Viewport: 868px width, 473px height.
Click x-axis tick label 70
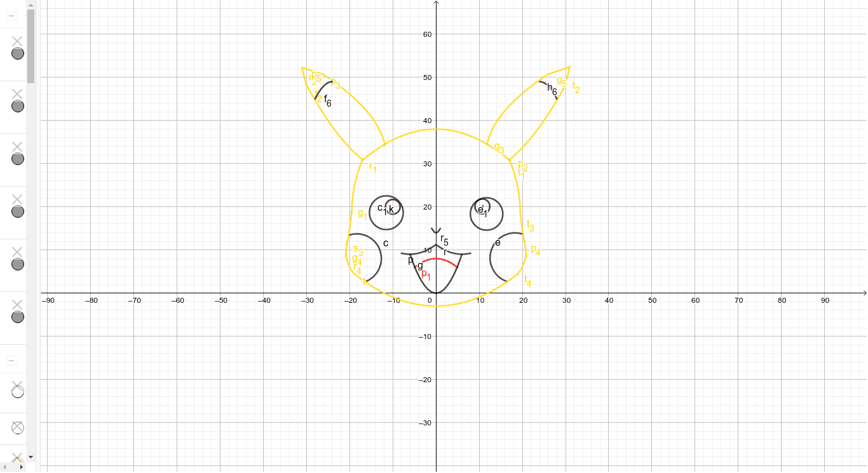[738, 300]
